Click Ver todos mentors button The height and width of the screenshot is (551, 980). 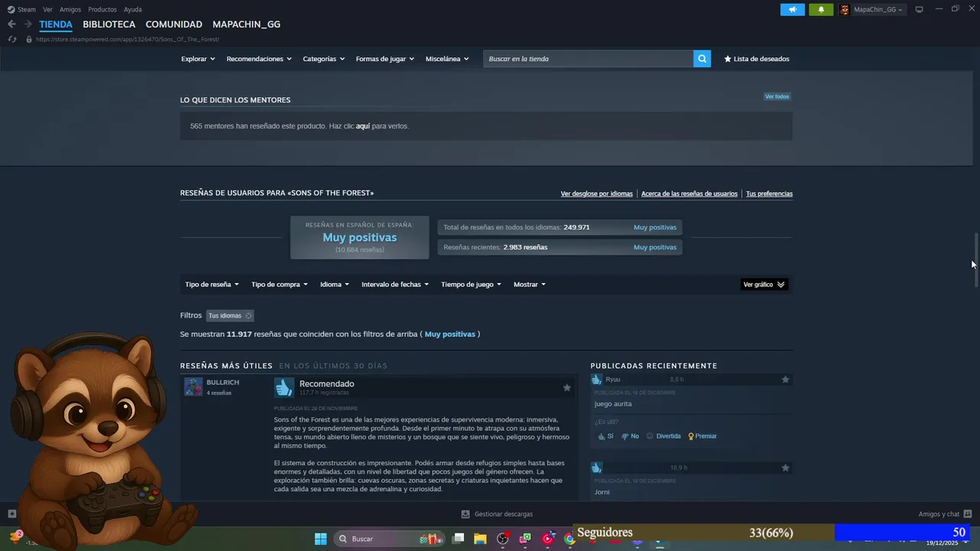pyautogui.click(x=777, y=96)
